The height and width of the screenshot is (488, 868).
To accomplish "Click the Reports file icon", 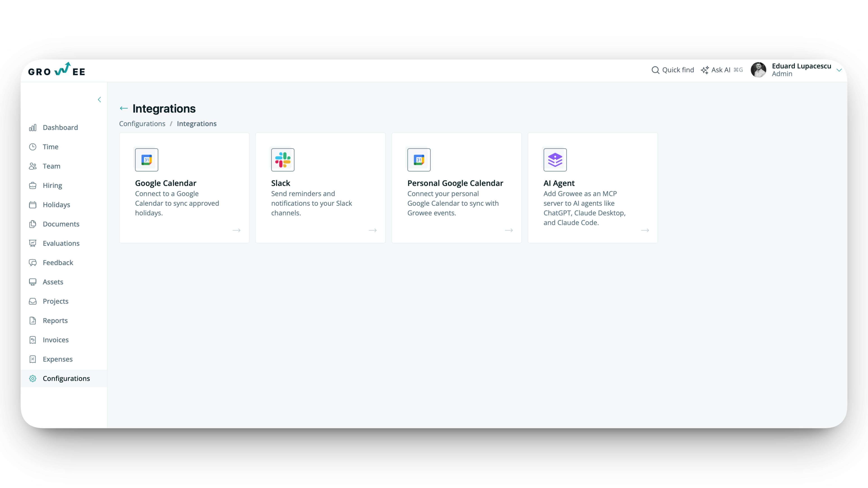I will [33, 321].
